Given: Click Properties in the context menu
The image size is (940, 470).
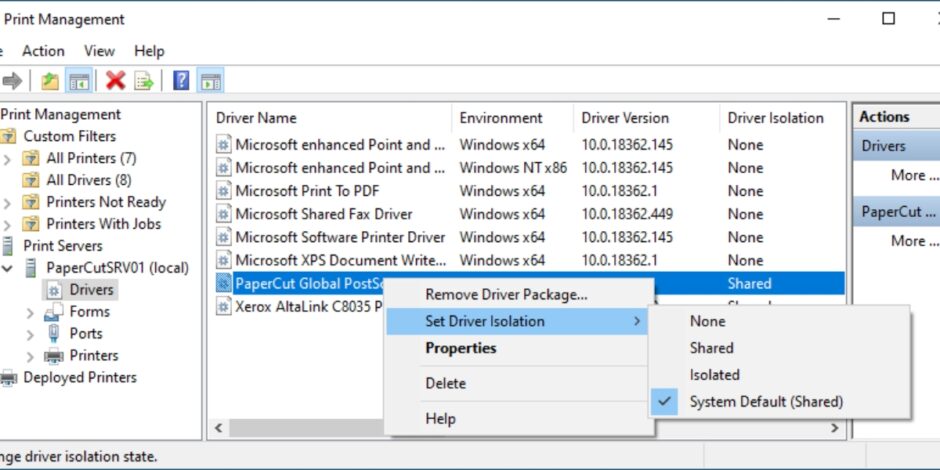Looking at the screenshot, I should [461, 348].
